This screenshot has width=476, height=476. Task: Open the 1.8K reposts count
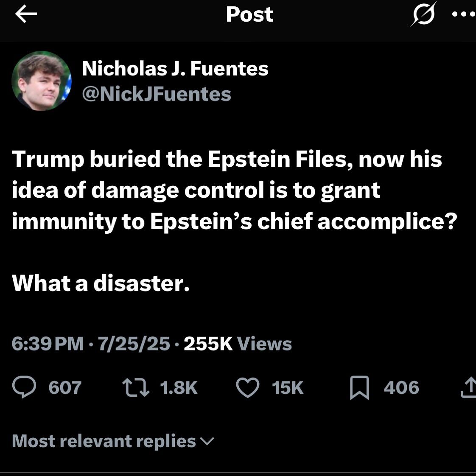tap(179, 388)
